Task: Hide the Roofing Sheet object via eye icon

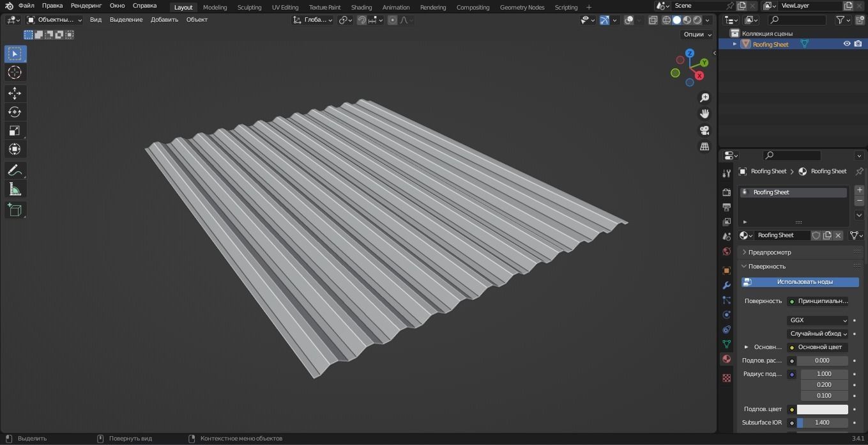Action: click(x=847, y=43)
